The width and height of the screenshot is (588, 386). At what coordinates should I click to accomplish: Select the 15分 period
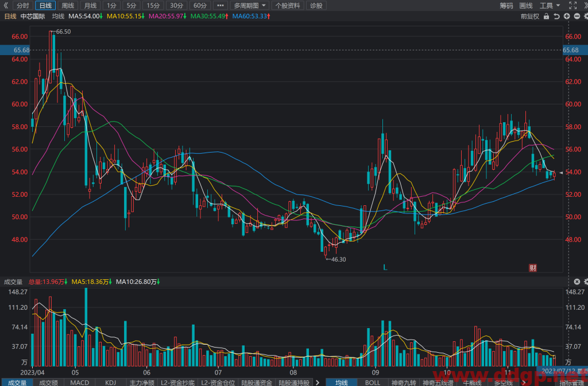[x=153, y=6]
